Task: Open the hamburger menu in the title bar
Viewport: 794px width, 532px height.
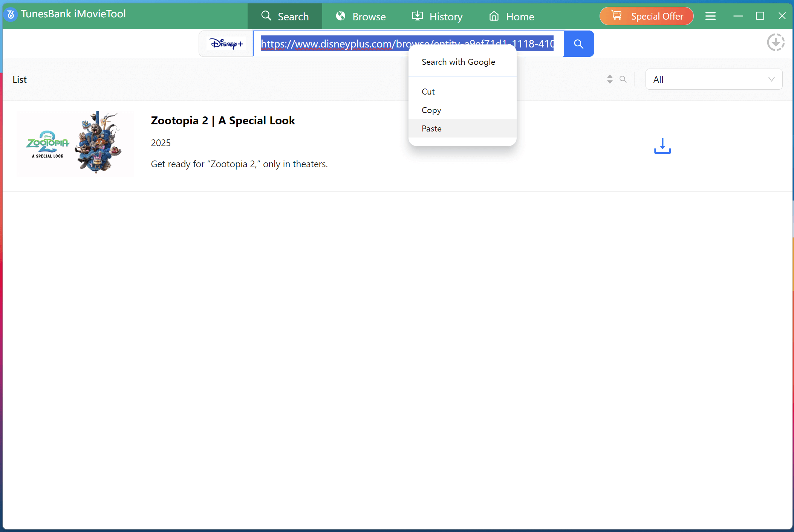Action: 711,16
